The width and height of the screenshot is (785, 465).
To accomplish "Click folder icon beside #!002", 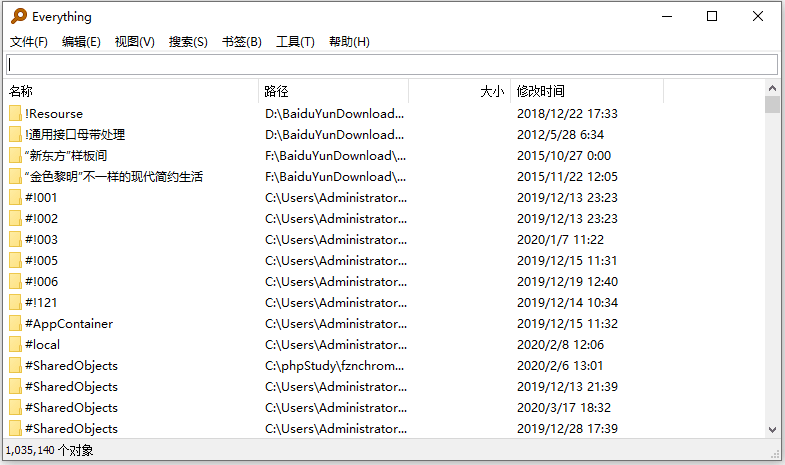I will pyautogui.click(x=15, y=219).
